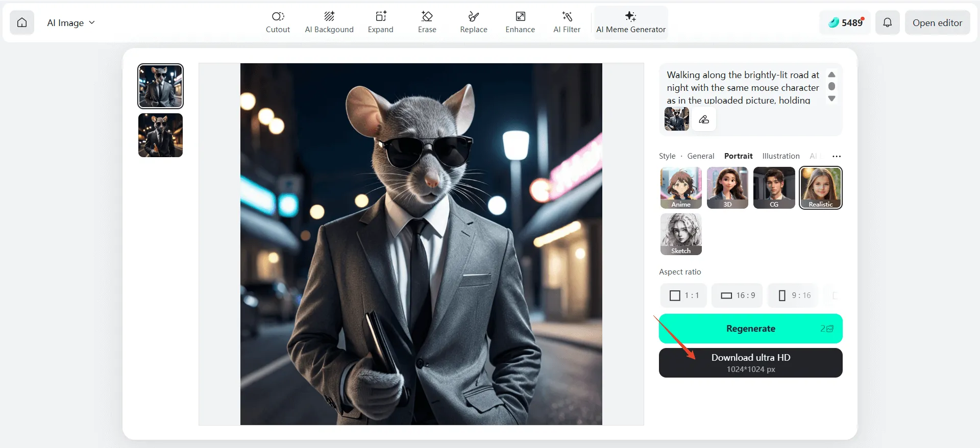The width and height of the screenshot is (980, 448).
Task: Activate the Erase tool
Action: 427,22
